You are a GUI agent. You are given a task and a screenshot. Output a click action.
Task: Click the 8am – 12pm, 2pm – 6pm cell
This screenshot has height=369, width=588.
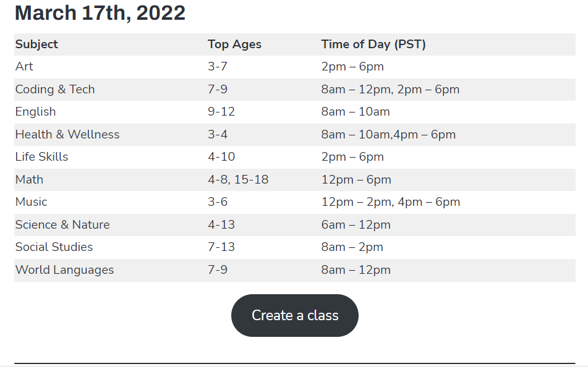pyautogui.click(x=390, y=90)
